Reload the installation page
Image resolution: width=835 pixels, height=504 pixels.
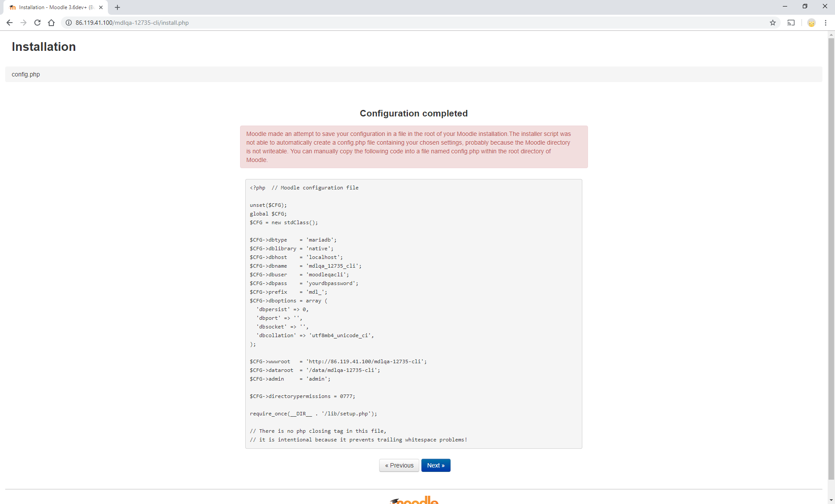tap(37, 23)
